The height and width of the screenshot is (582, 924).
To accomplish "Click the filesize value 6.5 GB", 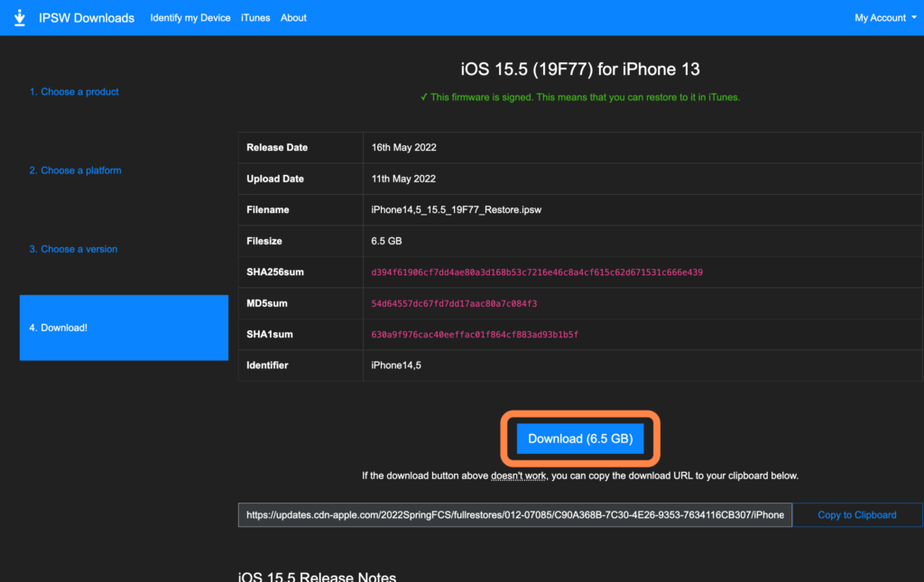I will (x=386, y=241).
